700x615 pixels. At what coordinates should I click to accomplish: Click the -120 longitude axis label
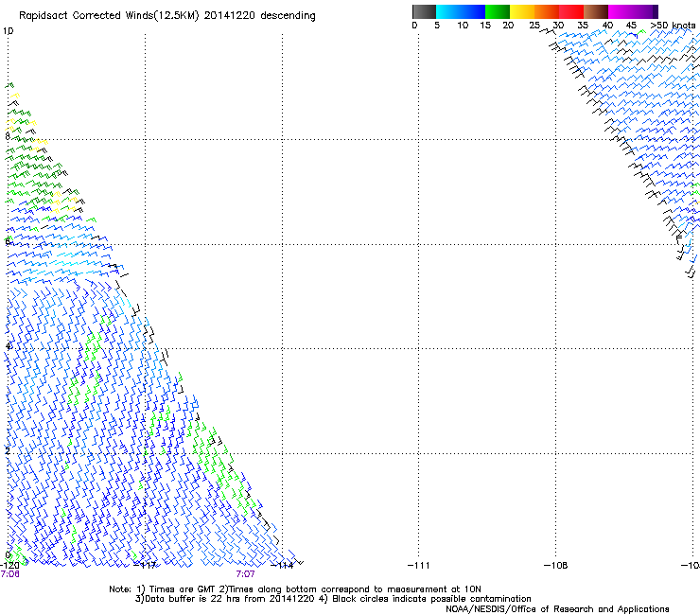tap(9, 566)
